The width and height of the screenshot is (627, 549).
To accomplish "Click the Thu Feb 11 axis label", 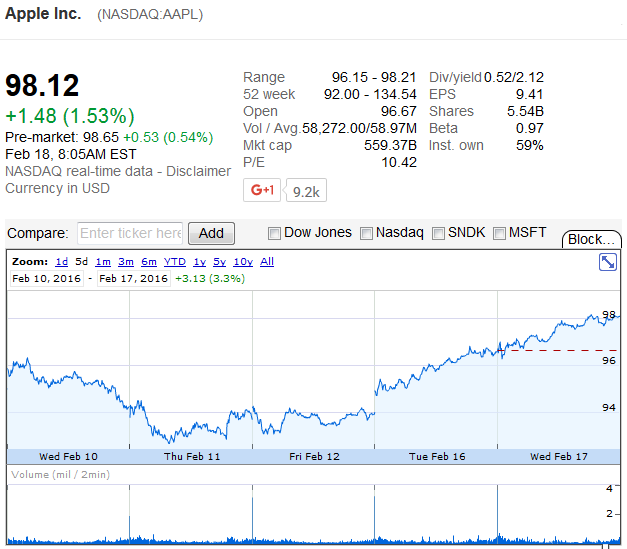I will [x=192, y=457].
